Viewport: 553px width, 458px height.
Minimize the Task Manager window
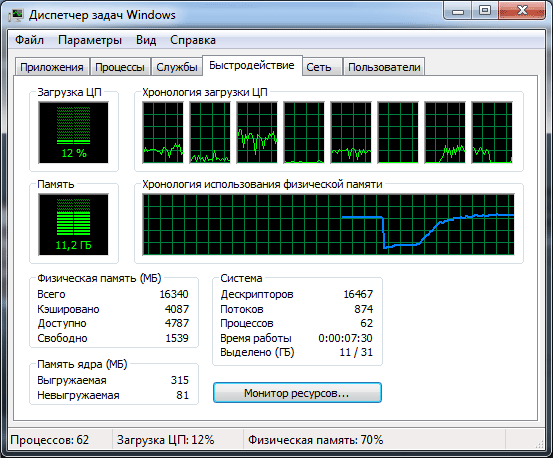[x=458, y=11]
